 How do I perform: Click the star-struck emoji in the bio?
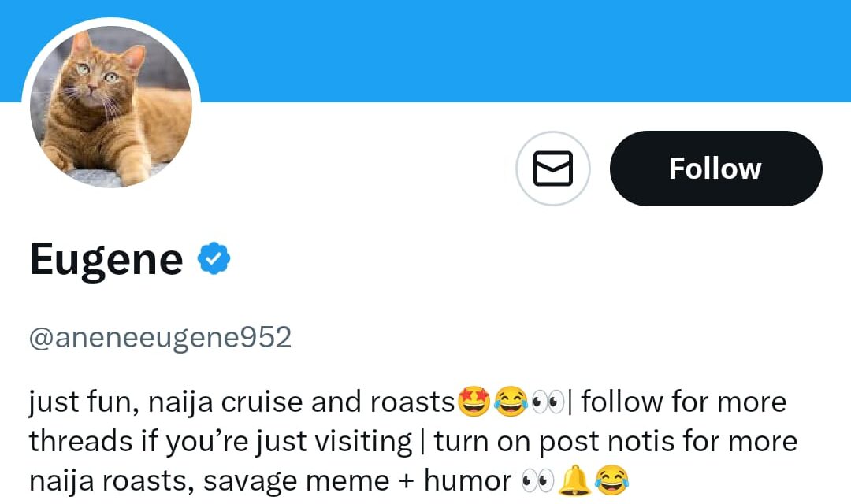pyautogui.click(x=473, y=402)
